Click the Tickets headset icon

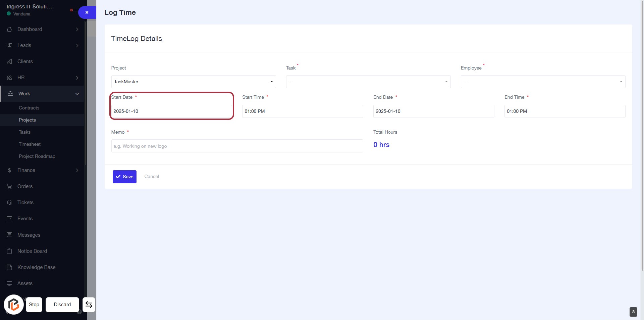pyautogui.click(x=9, y=202)
